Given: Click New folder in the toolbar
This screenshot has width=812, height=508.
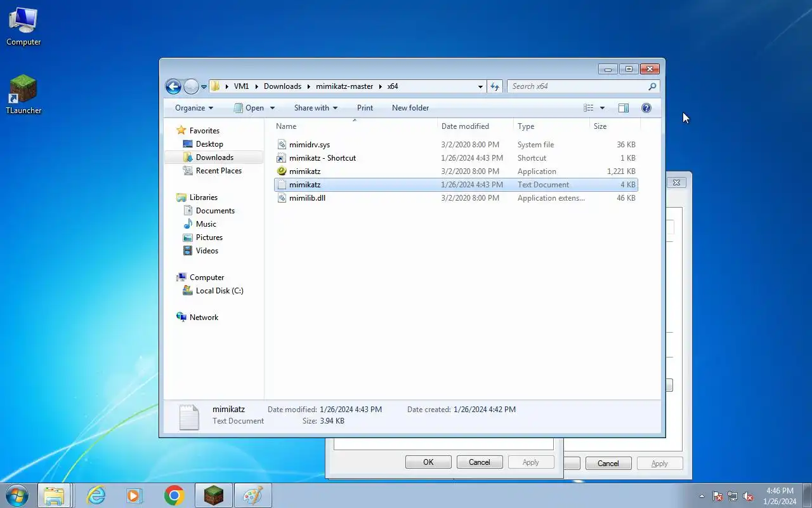Looking at the screenshot, I should (x=410, y=108).
